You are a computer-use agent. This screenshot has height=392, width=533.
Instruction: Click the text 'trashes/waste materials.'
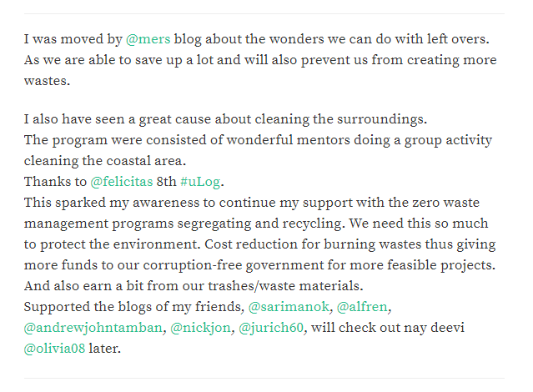tap(285, 286)
